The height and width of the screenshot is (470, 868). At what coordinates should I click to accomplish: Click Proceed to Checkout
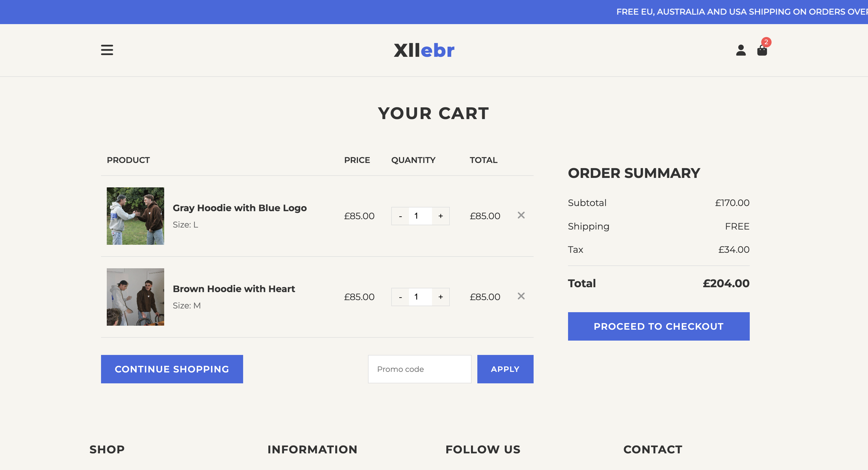[658, 327]
